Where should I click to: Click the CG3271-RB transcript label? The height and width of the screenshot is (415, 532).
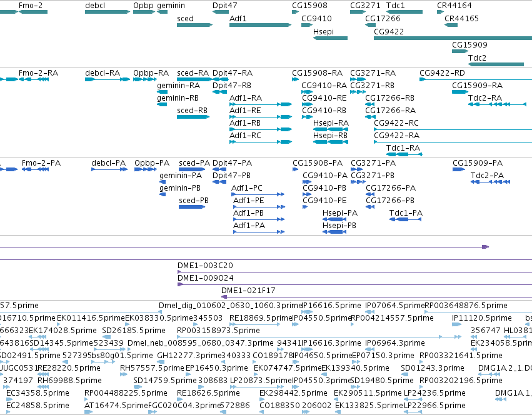[x=372, y=86]
